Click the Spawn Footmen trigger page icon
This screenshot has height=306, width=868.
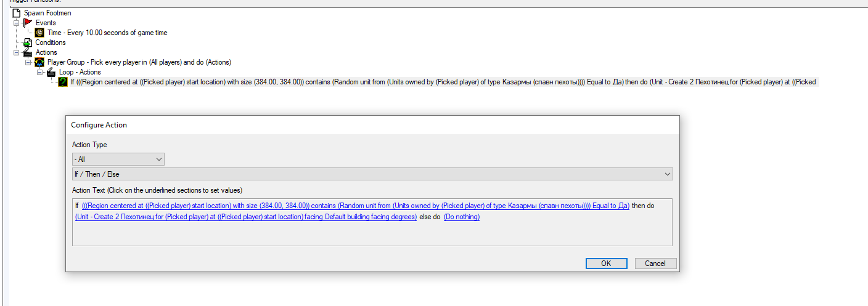pyautogui.click(x=17, y=13)
